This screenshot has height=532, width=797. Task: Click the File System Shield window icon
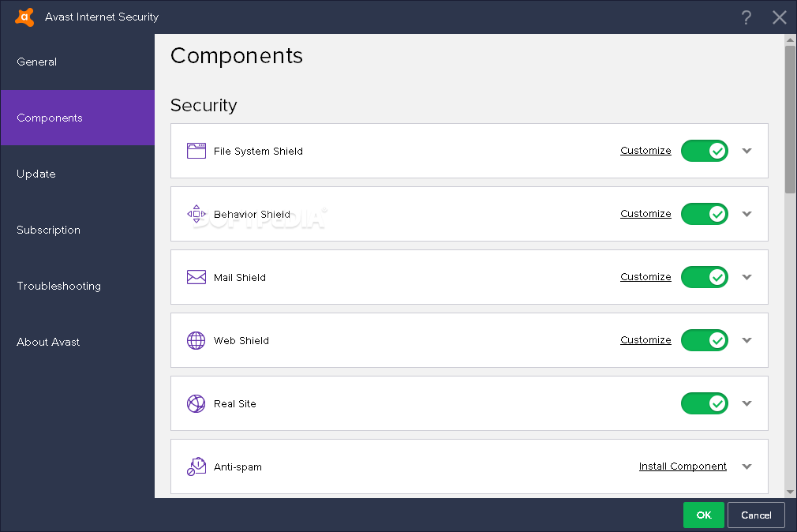(196, 151)
